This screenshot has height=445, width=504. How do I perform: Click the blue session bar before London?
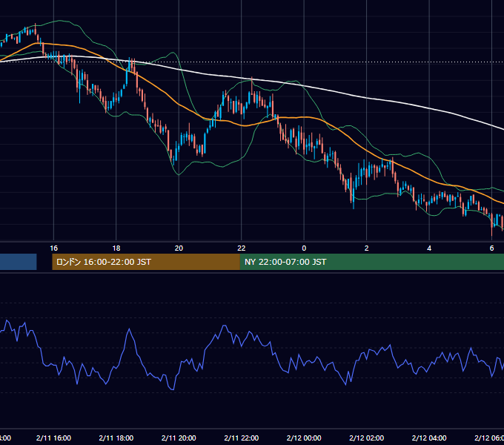[x=19, y=262]
